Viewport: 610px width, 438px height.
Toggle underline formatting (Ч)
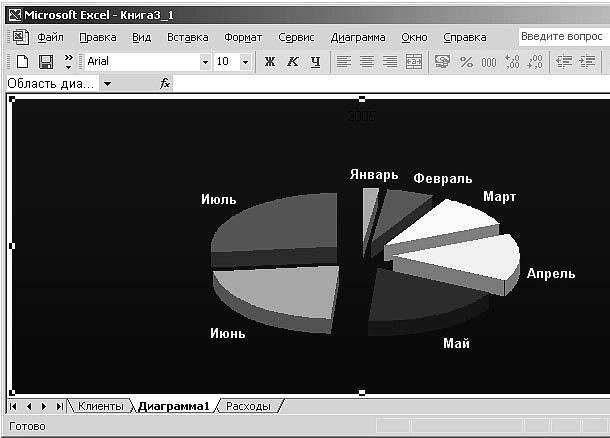[x=315, y=62]
